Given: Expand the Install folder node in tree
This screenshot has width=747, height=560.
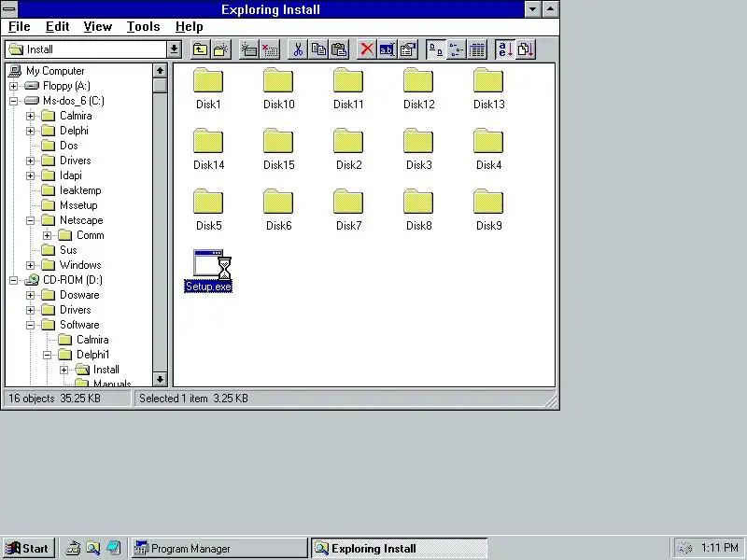Looking at the screenshot, I should (63, 370).
